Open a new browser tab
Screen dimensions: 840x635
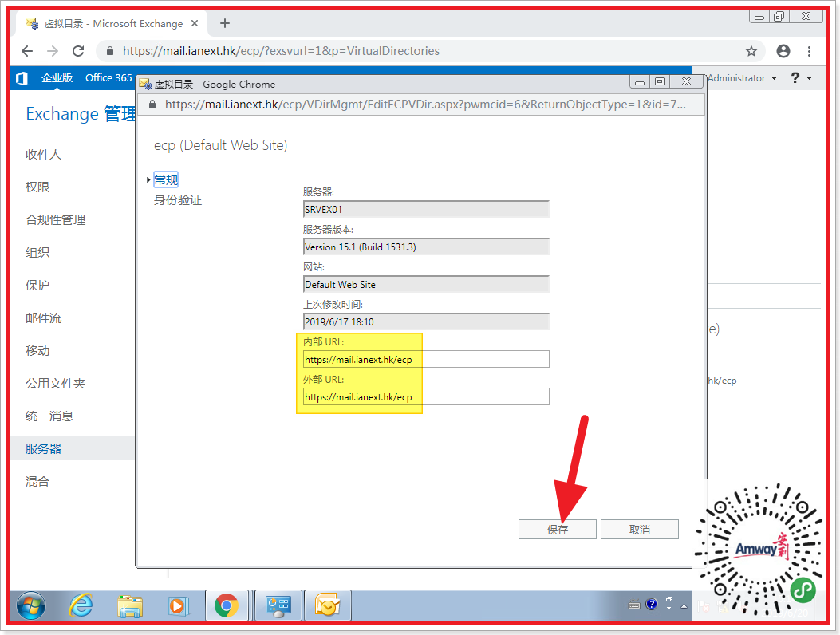pyautogui.click(x=225, y=23)
